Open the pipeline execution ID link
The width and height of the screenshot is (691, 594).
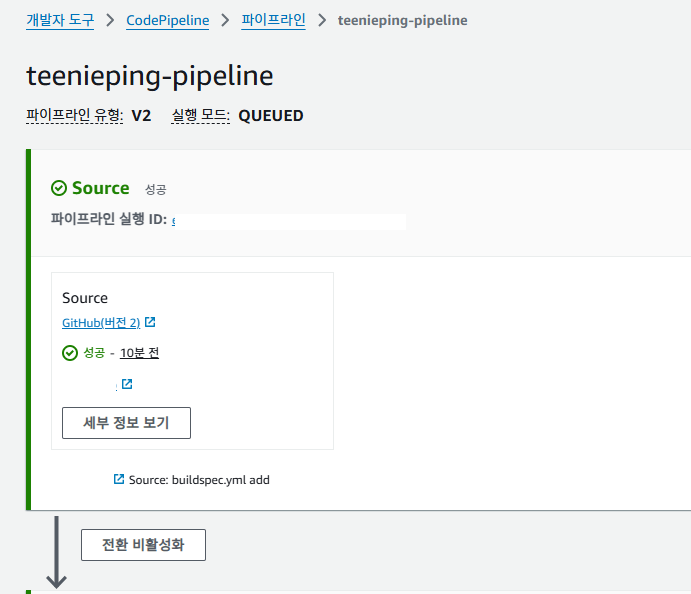tap(174, 220)
